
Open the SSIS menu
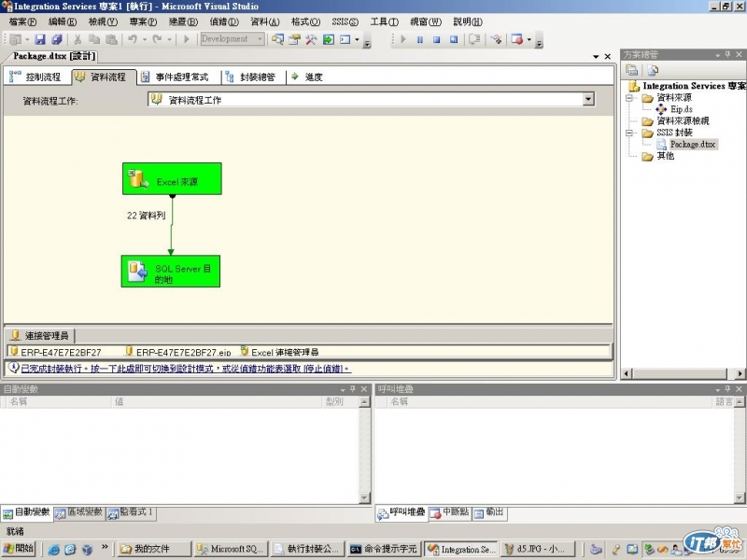pyautogui.click(x=345, y=21)
